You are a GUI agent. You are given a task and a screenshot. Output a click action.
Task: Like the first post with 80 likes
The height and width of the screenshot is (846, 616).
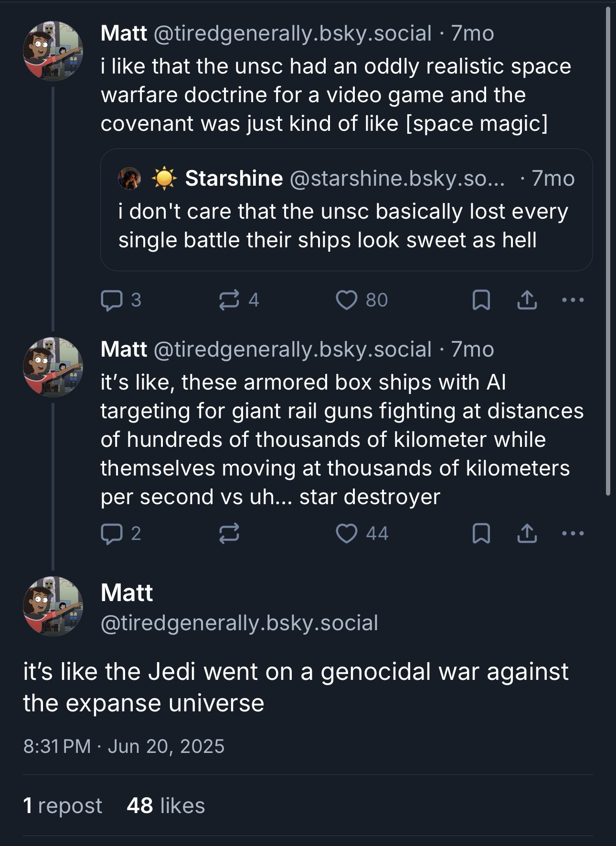[347, 300]
